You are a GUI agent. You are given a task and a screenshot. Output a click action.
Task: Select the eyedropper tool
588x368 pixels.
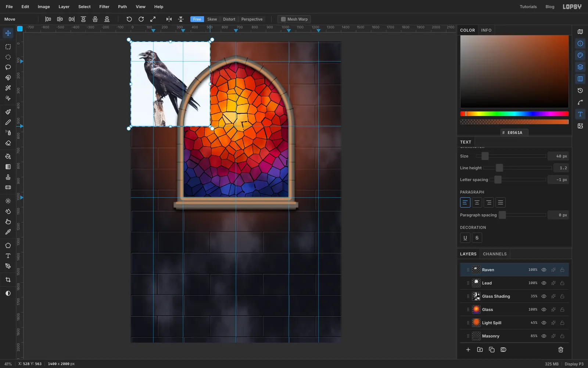[8, 232]
